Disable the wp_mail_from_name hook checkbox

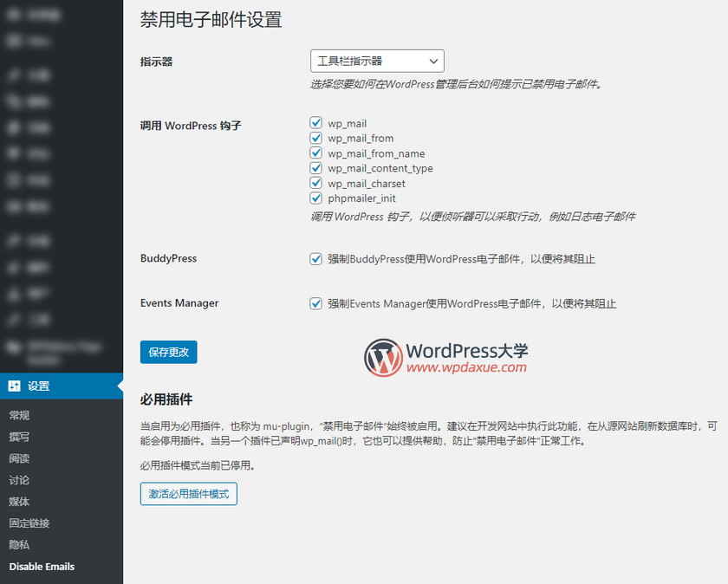coord(316,153)
